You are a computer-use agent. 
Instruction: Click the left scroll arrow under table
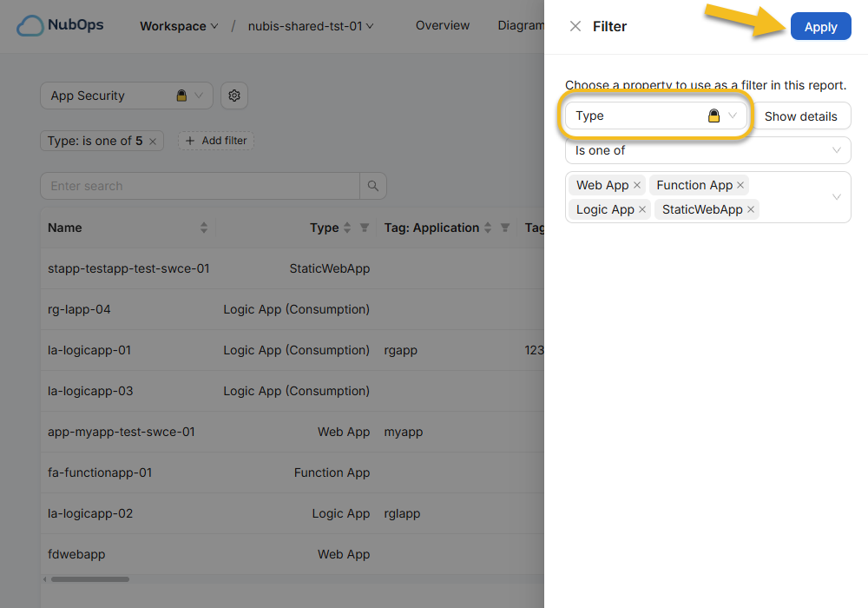tap(45, 579)
